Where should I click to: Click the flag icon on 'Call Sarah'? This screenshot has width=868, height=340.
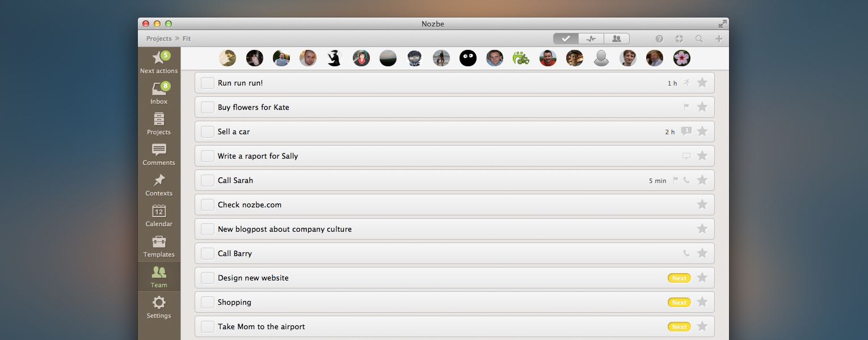675,180
